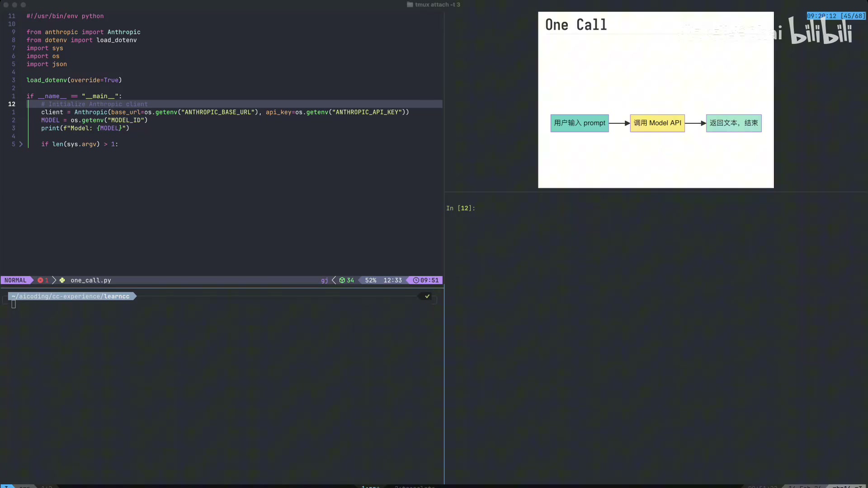
Task: Click the yellow 调用 Model API box
Action: click(657, 123)
